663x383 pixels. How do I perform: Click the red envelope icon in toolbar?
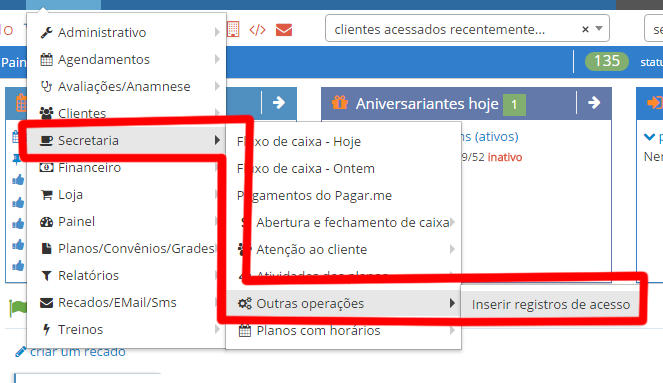point(284,30)
